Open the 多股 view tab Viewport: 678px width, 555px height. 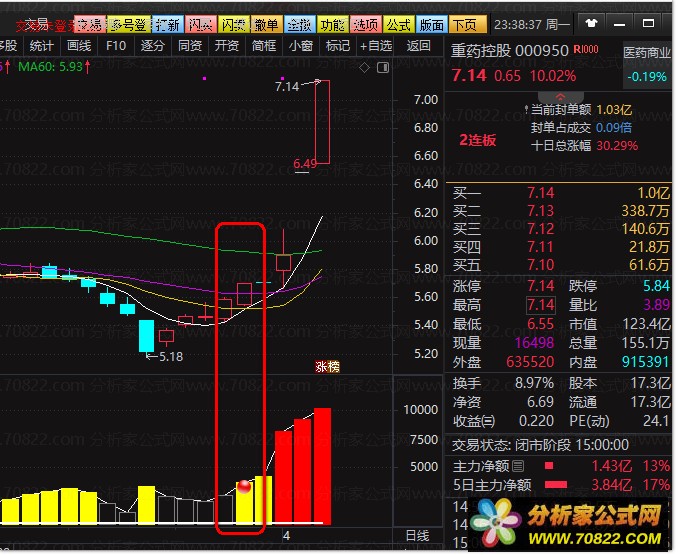[x=9, y=45]
